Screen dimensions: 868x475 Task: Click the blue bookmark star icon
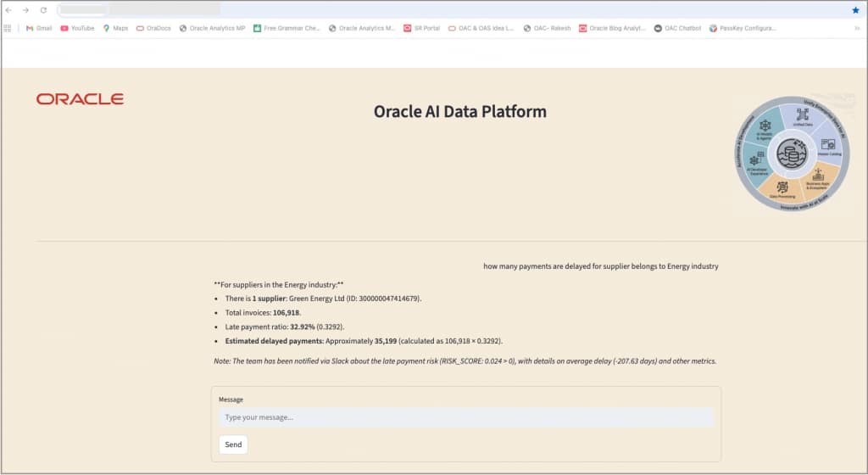[x=855, y=10]
